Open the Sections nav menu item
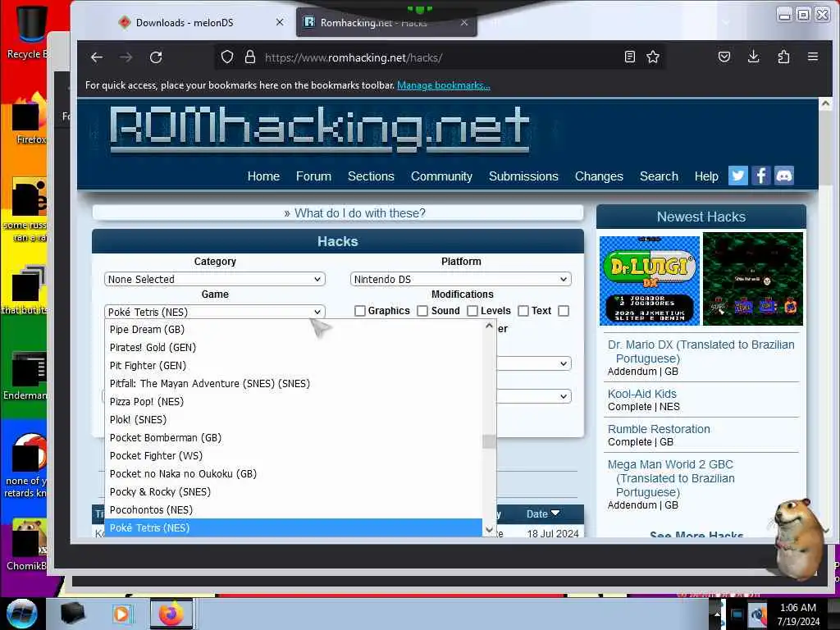Screen dimensions: 840x630 point(371,176)
